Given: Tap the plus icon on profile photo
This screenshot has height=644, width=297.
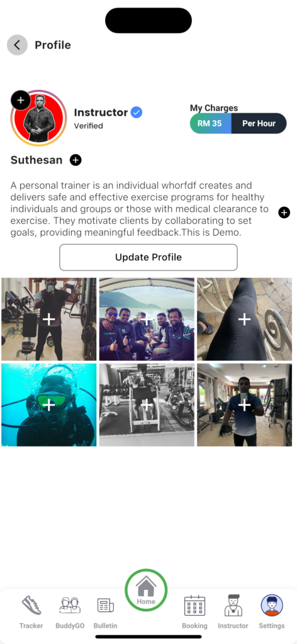Looking at the screenshot, I should pos(21,100).
